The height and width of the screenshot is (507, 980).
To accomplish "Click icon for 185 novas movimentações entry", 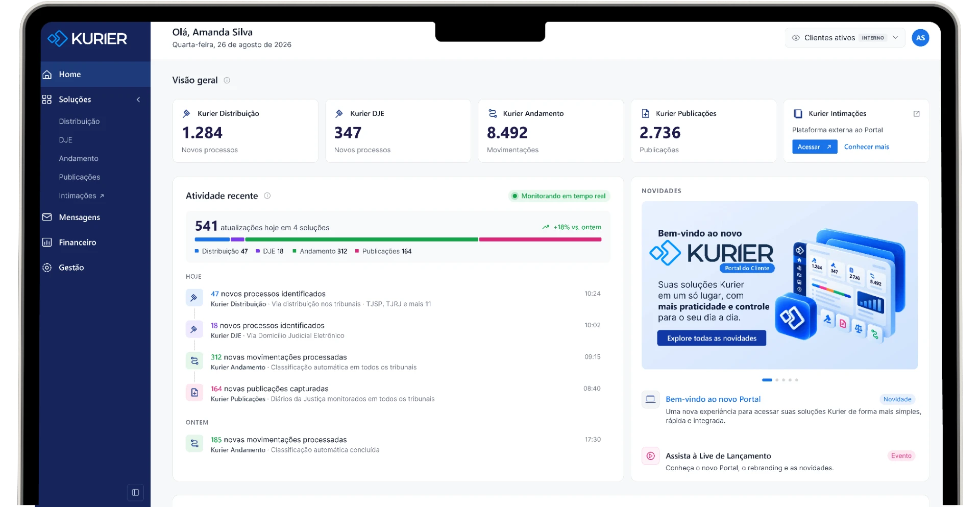I will click(194, 444).
